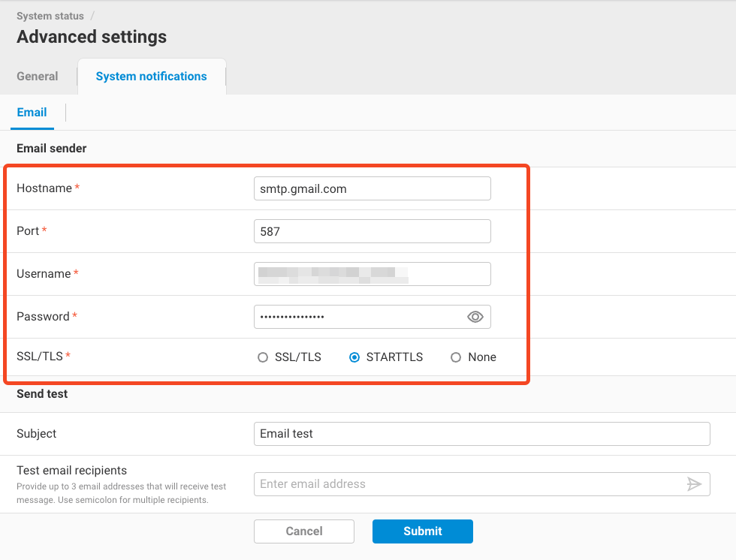Select the None encryption radio button
This screenshot has height=560, width=736.
[x=456, y=357]
